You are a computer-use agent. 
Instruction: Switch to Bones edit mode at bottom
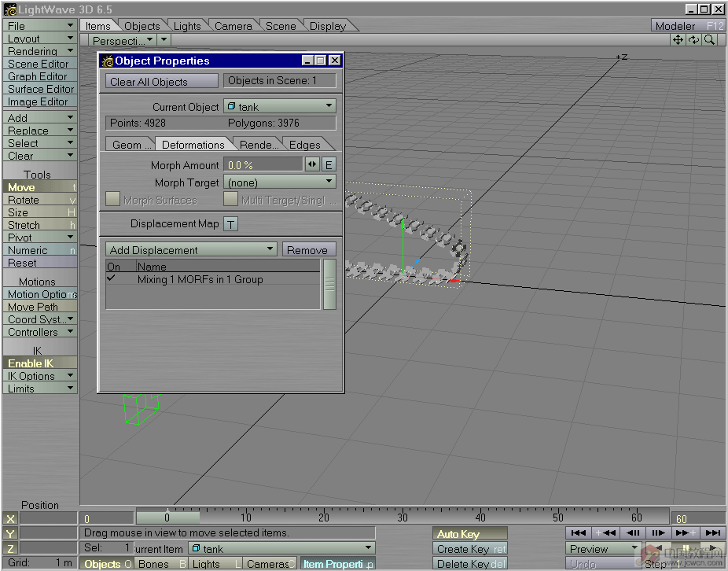pos(161,564)
